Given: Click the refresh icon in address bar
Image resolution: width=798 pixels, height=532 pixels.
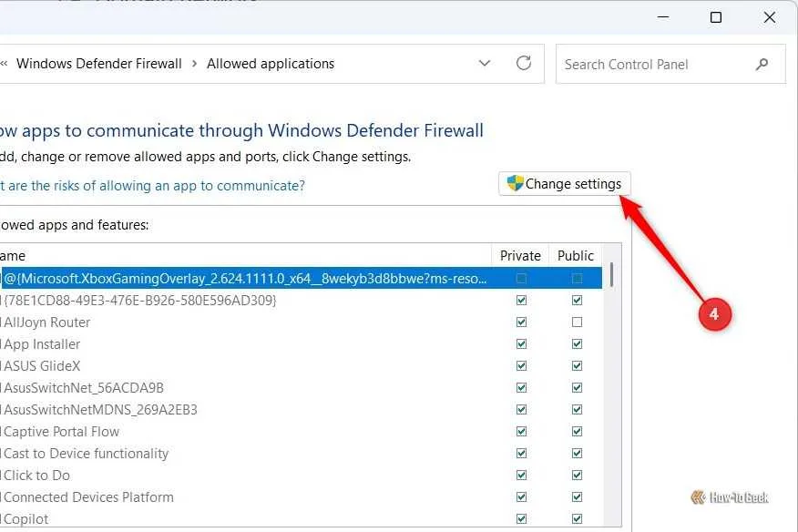Looking at the screenshot, I should point(524,63).
